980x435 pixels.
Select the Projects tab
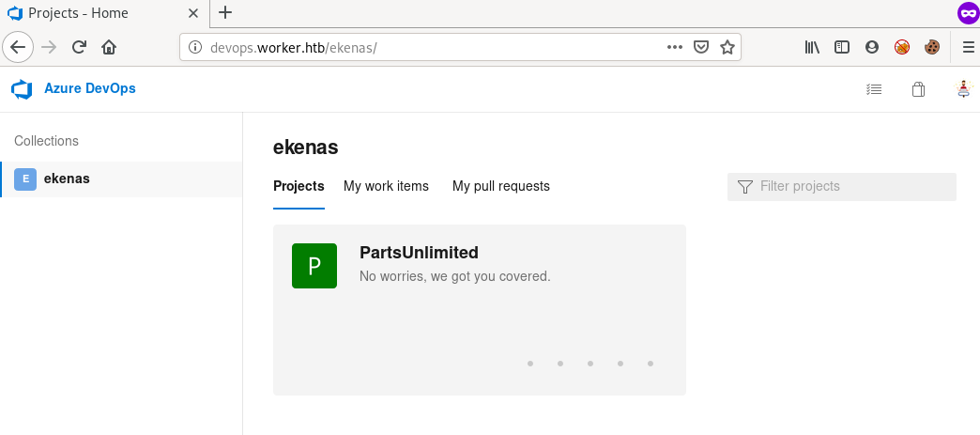click(299, 186)
